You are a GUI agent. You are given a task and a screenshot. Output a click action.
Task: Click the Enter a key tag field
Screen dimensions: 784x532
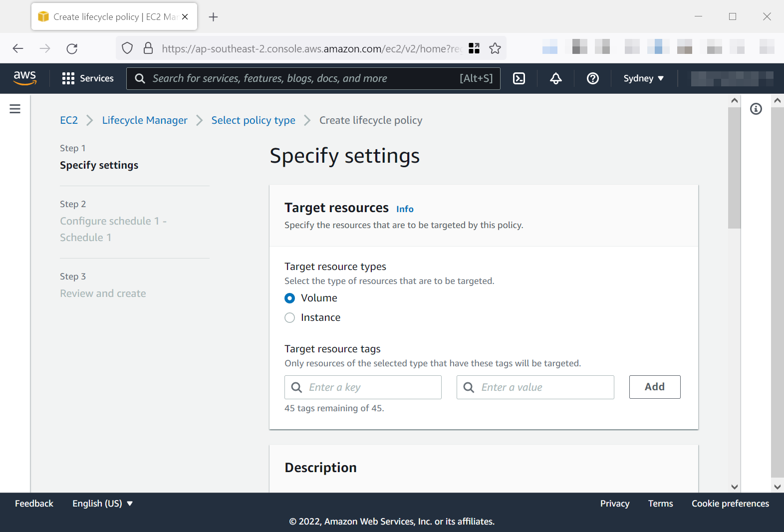click(x=363, y=387)
